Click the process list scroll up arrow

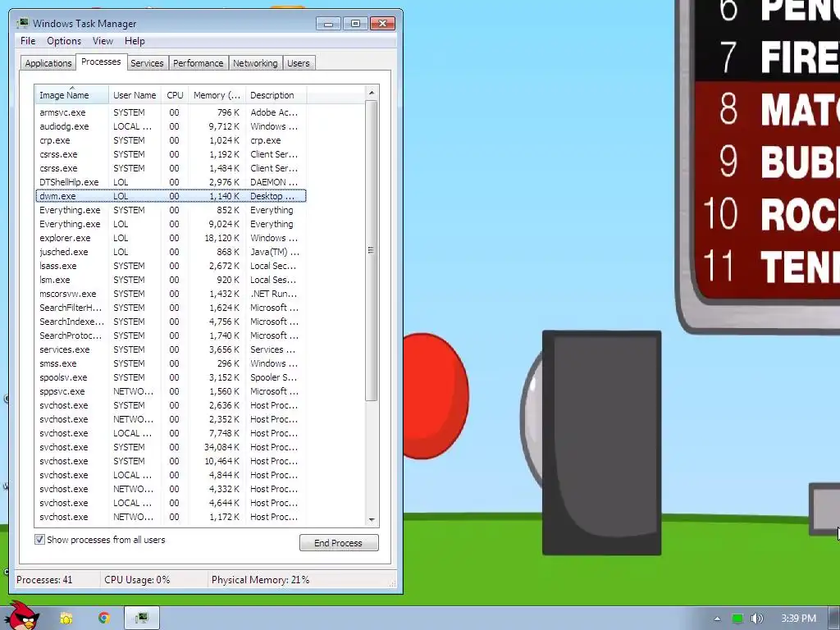[x=372, y=94]
